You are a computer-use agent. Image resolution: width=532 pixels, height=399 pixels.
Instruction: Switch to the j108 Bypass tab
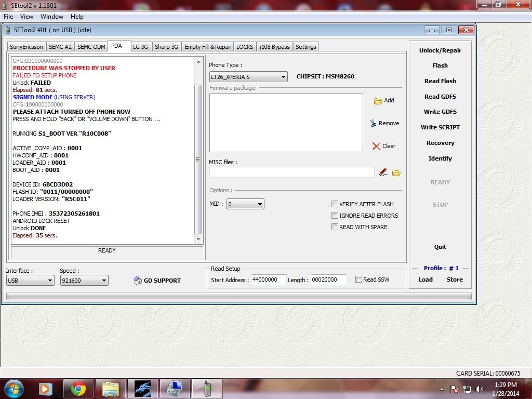274,47
